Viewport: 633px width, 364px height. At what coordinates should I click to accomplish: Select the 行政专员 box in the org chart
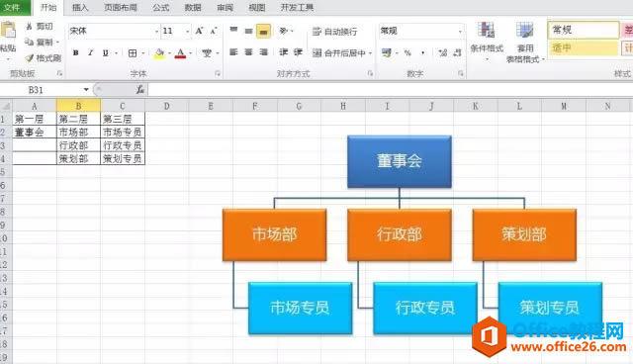[425, 308]
